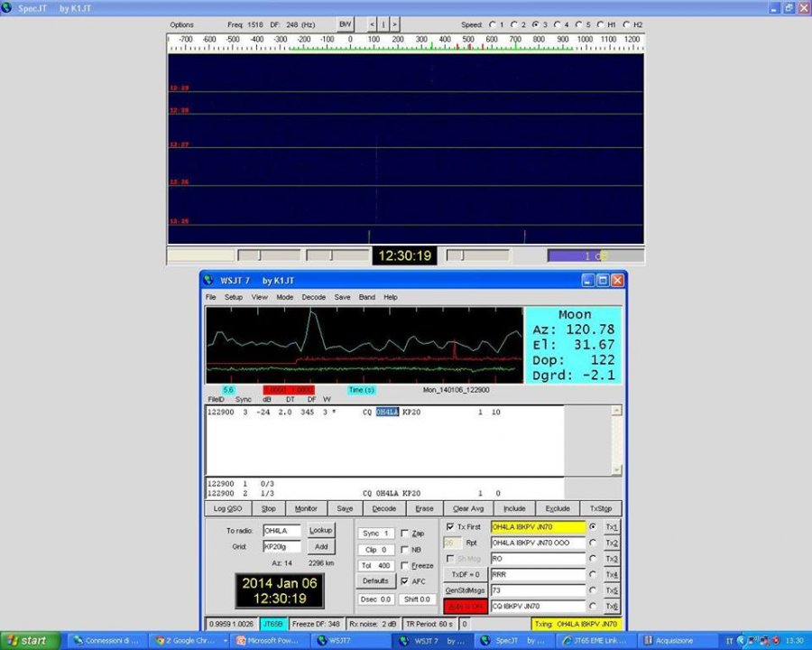Switch to Microsoft PowerPoint taskbar button
Screen dimensions: 812x650
269,641
